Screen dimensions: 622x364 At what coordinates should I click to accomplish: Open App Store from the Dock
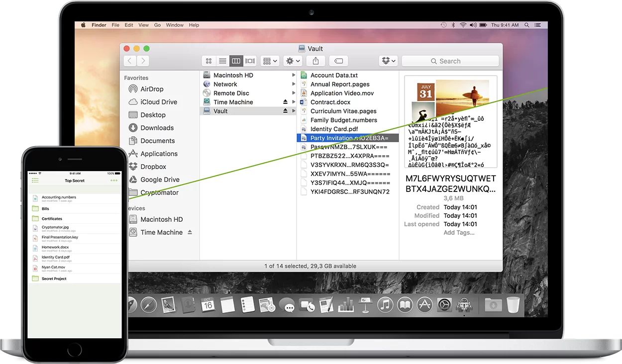tap(424, 305)
